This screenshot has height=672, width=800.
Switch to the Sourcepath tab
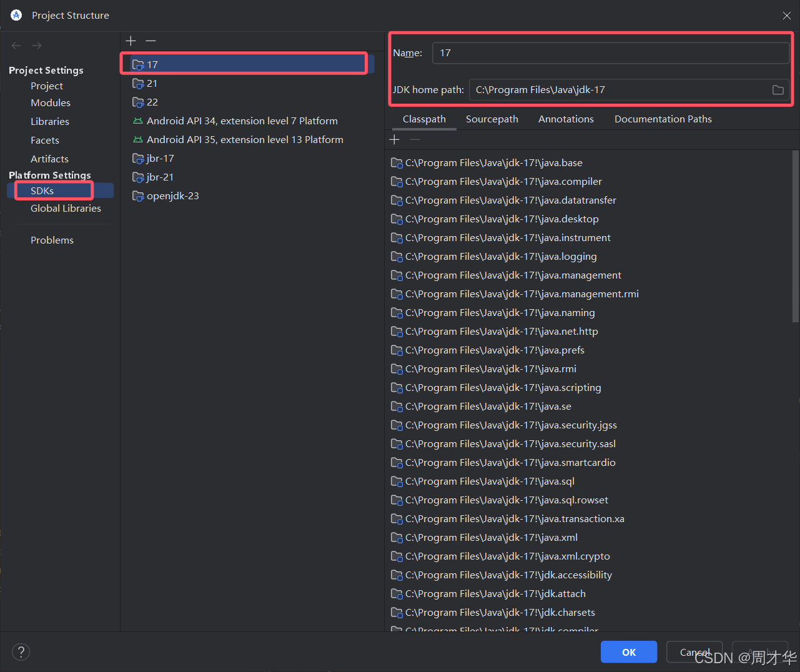coord(492,119)
